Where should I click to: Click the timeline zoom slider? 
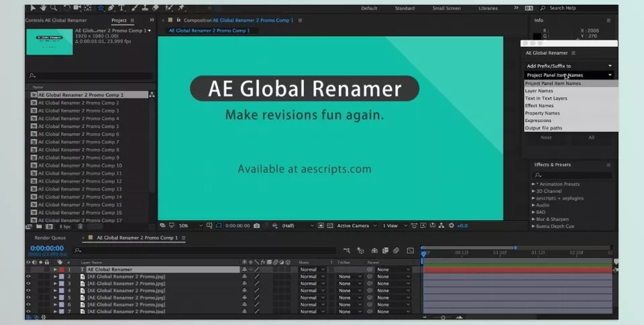click(x=443, y=317)
